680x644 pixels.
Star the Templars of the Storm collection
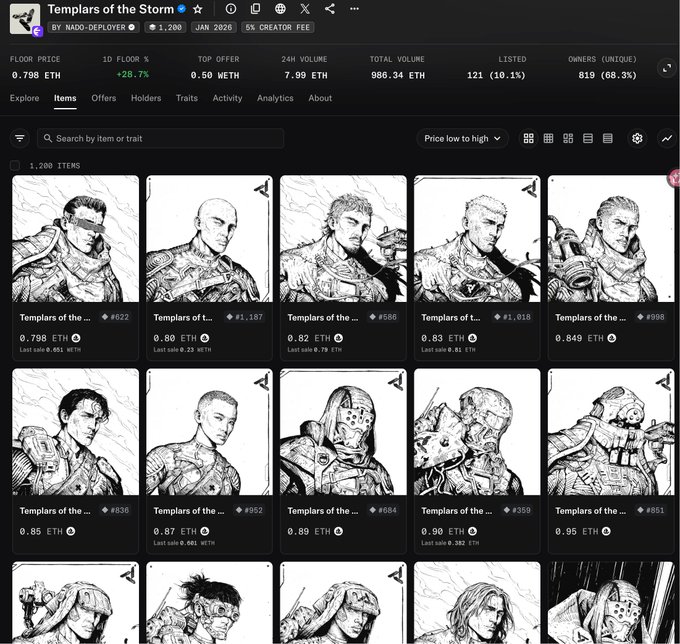coord(198,9)
